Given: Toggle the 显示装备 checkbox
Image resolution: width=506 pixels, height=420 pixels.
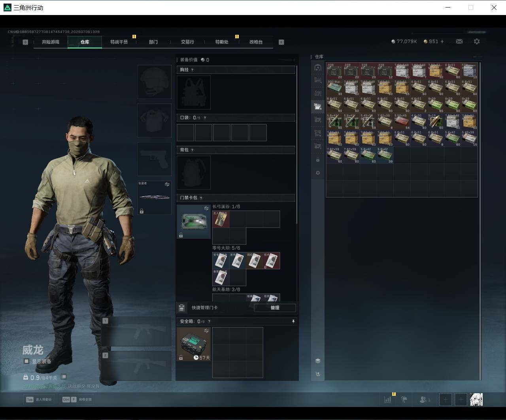Looking at the screenshot, I should click(26, 361).
